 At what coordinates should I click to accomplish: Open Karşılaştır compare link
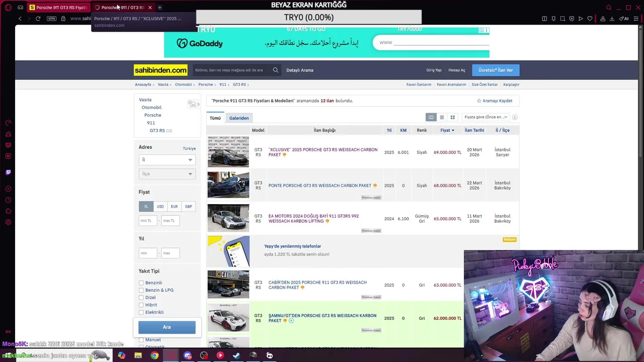(x=511, y=84)
